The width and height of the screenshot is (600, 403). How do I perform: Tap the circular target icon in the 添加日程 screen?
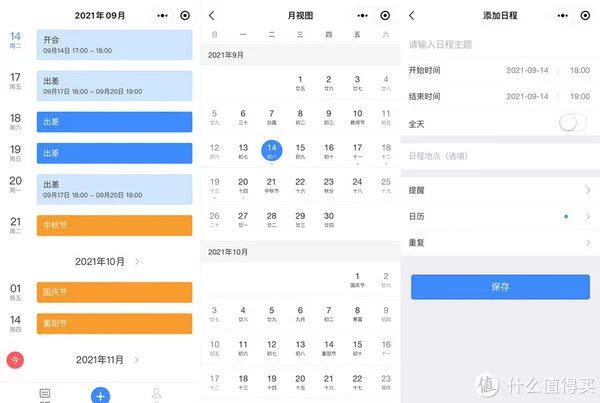click(x=585, y=15)
